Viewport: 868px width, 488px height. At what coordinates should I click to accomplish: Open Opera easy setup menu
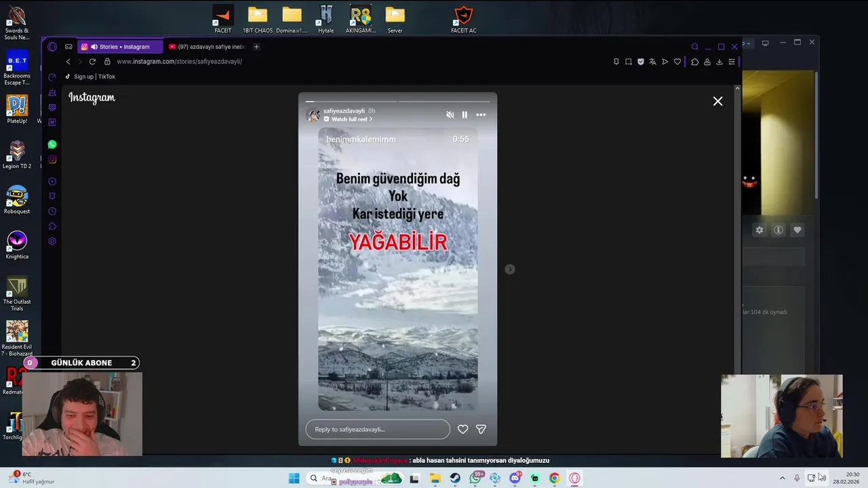[732, 62]
